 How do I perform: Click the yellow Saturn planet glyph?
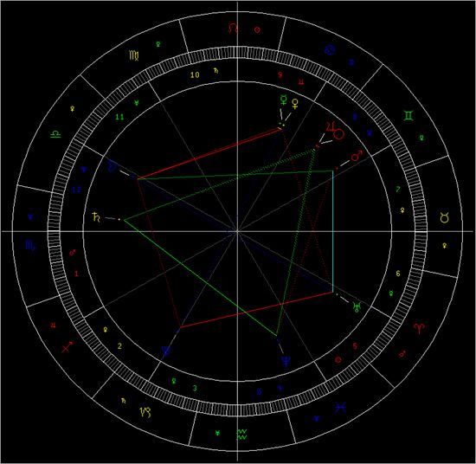[96, 217]
